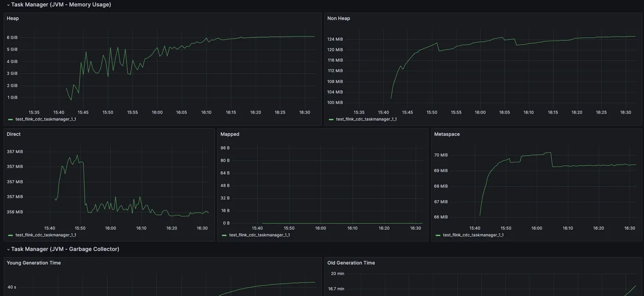Click the 20 min axis label in Old Generation Time
Viewport: 644px width, 296px height.
point(338,273)
